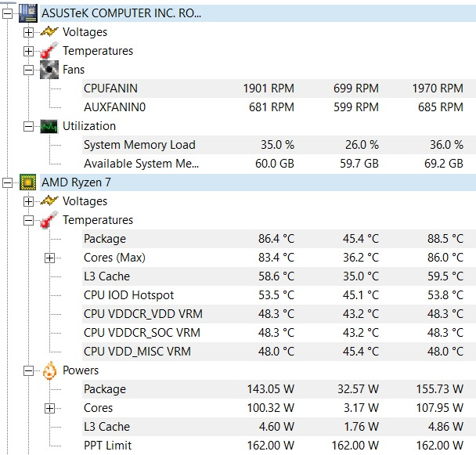Collapse the Utilization section

[x=29, y=126]
